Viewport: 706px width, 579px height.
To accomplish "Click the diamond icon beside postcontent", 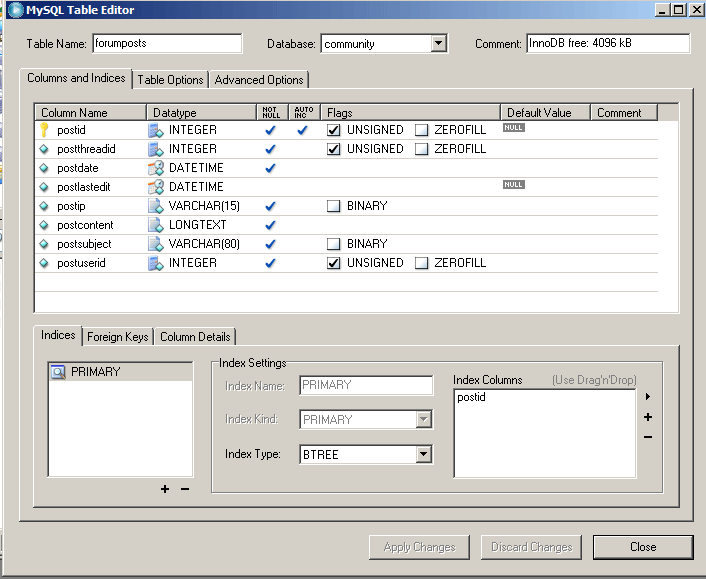I will point(44,225).
